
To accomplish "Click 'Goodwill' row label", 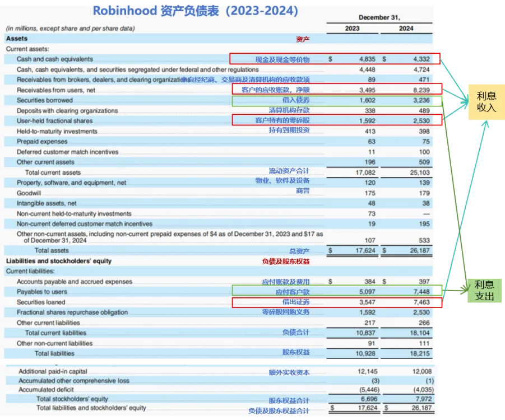I will tap(29, 193).
